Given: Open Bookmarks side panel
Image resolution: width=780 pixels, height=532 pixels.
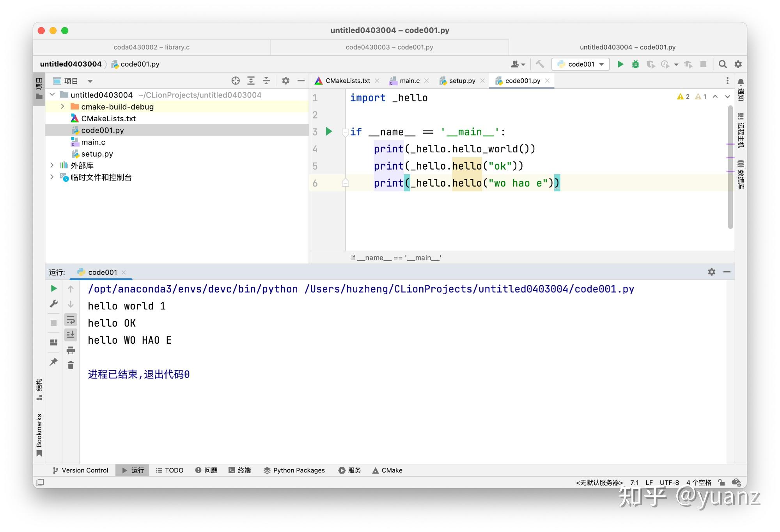Looking at the screenshot, I should point(39,435).
